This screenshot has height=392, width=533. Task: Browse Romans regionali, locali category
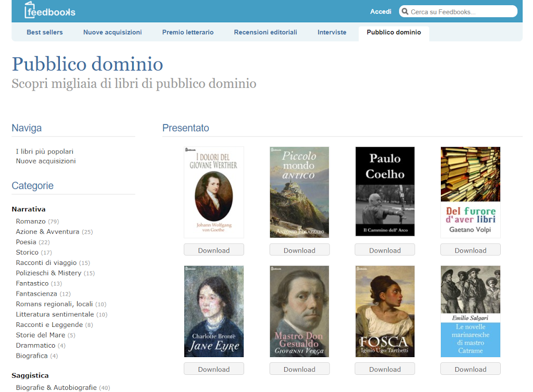click(x=54, y=304)
